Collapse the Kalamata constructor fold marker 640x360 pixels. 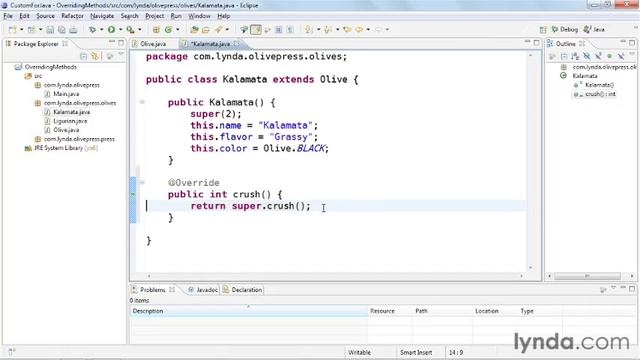[x=142, y=102]
